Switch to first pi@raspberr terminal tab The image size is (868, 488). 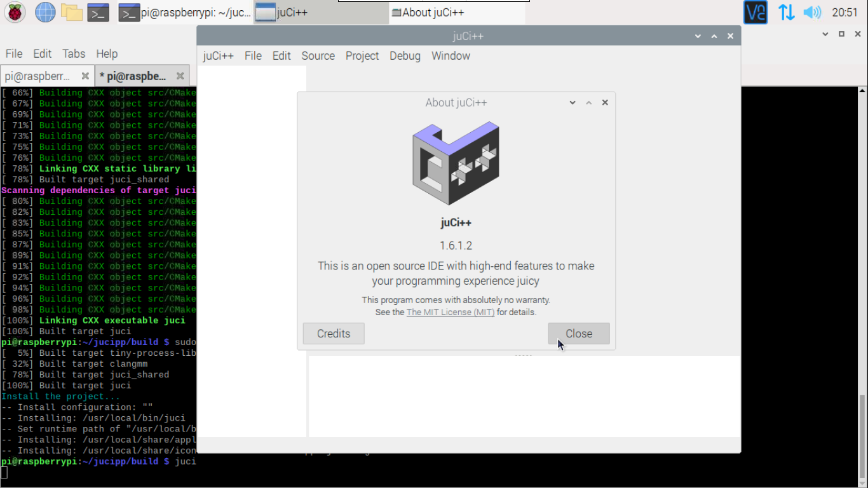tap(37, 76)
